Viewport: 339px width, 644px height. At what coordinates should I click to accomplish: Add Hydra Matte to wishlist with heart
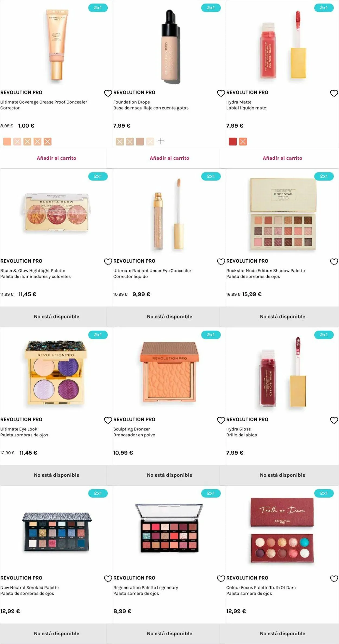[x=334, y=93]
